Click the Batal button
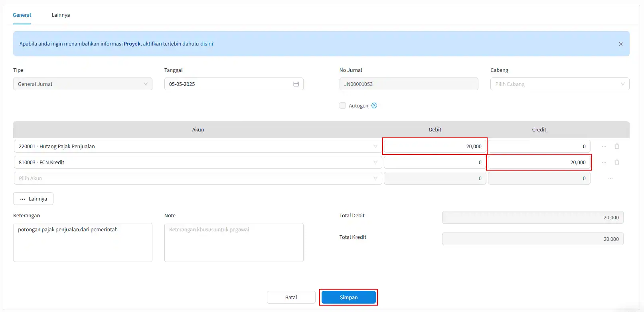This screenshot has width=644, height=312. pyautogui.click(x=291, y=297)
